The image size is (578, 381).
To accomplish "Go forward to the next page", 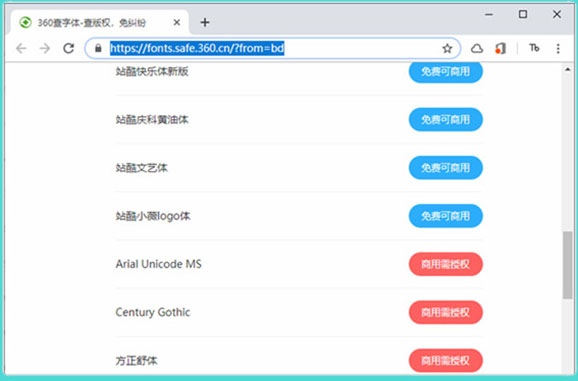I will point(45,48).
